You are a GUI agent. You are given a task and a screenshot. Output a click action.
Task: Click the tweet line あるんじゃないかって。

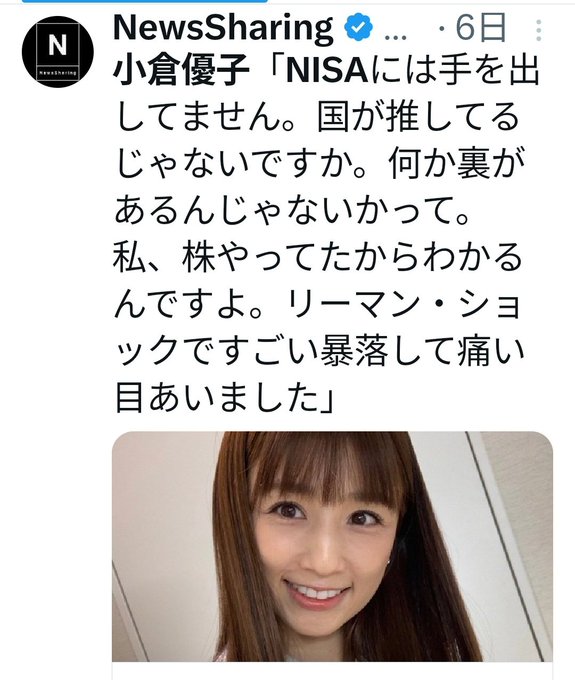[292, 210]
